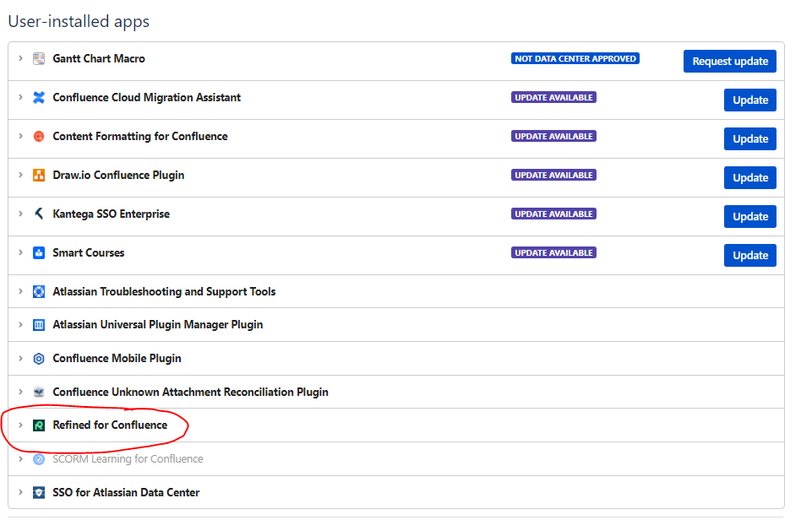
Task: Select 'Confluence Cloud Migration Assistant' app name
Action: [146, 97]
